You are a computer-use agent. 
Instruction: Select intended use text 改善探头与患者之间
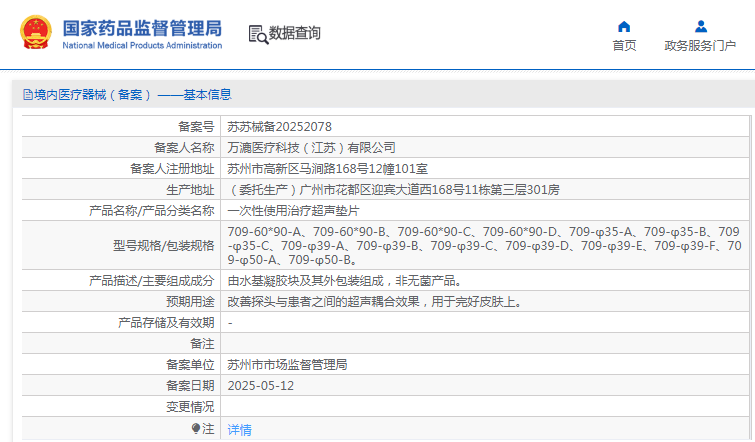375,302
